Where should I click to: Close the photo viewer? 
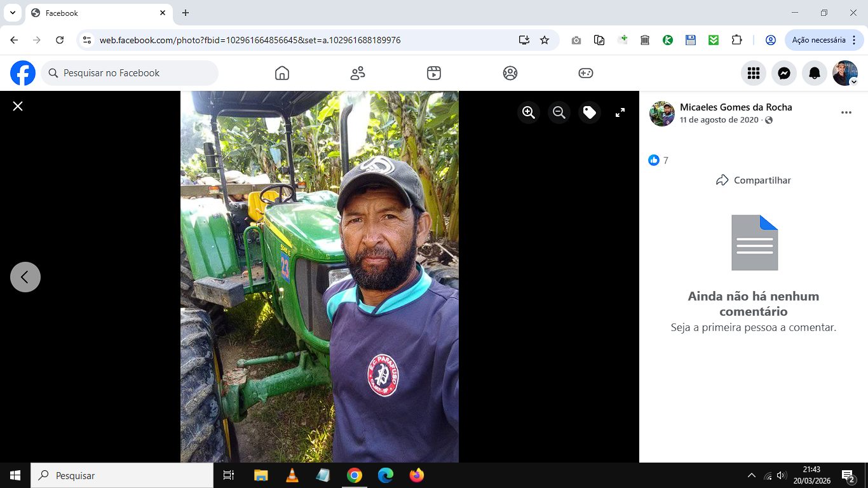(x=18, y=106)
